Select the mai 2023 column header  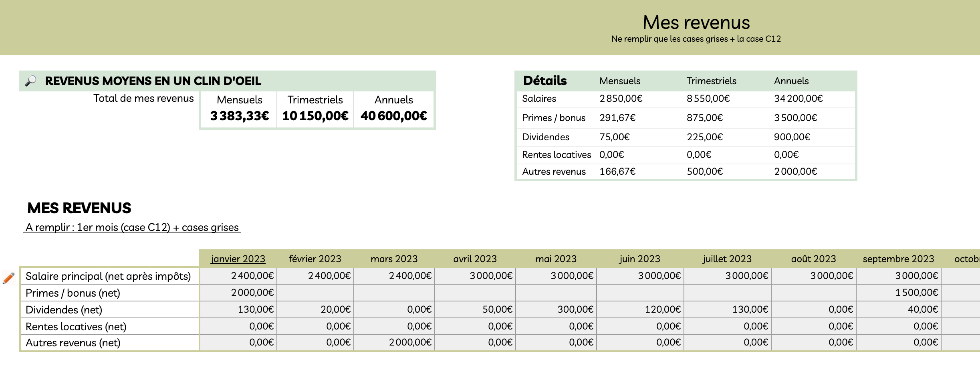[x=556, y=259]
